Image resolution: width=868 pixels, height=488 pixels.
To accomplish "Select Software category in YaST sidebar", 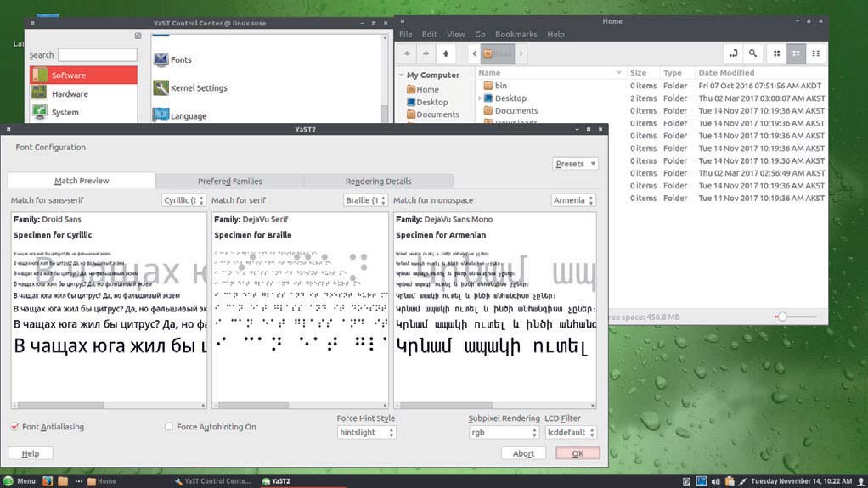I will [83, 75].
